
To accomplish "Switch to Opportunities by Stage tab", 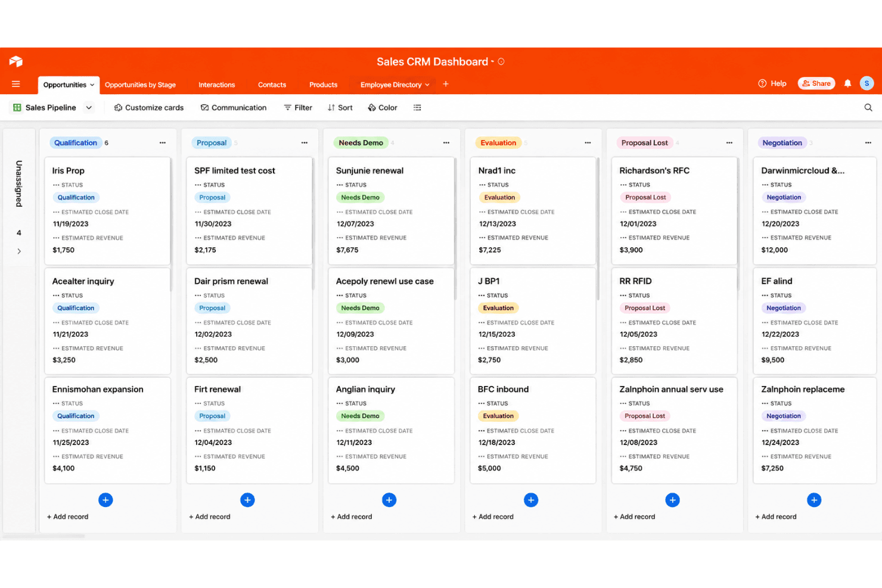I will pyautogui.click(x=140, y=85).
